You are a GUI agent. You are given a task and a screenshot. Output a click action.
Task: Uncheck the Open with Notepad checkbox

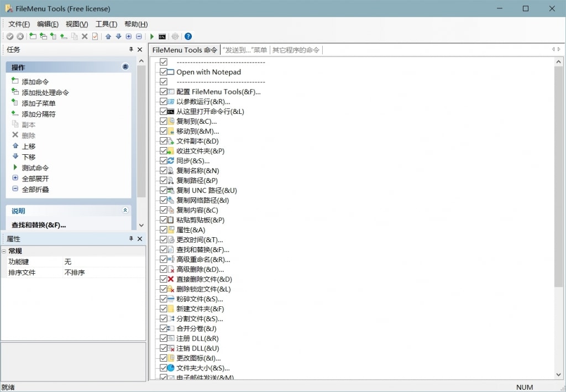point(164,72)
